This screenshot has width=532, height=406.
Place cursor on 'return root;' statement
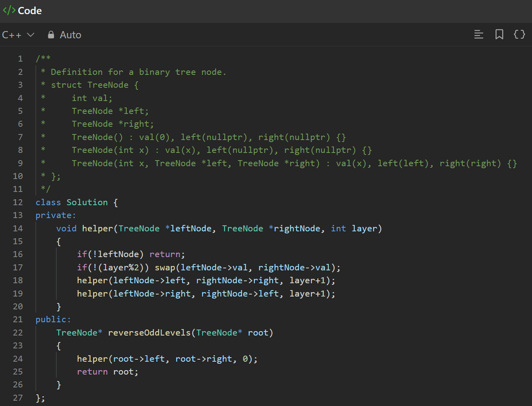[107, 372]
